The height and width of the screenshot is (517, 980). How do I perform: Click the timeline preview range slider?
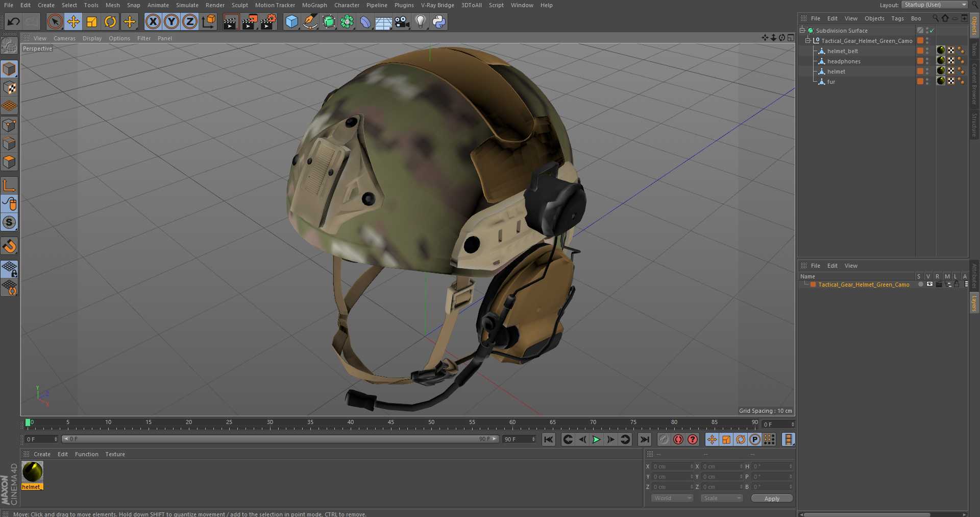[x=280, y=439]
